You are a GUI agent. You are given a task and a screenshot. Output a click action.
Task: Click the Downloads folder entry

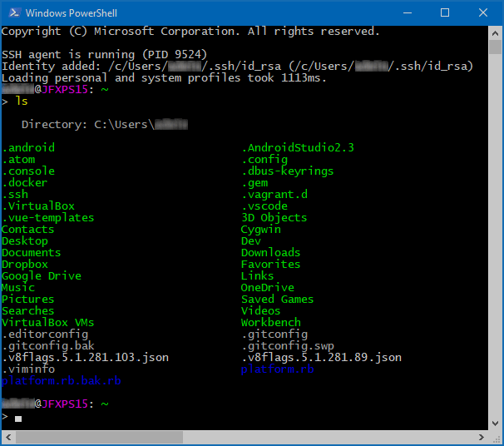[x=271, y=252]
